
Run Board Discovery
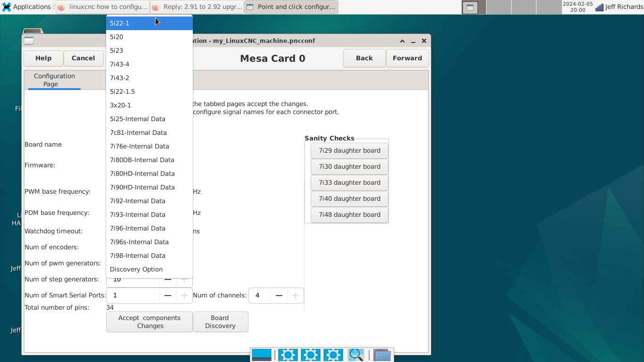click(220, 322)
